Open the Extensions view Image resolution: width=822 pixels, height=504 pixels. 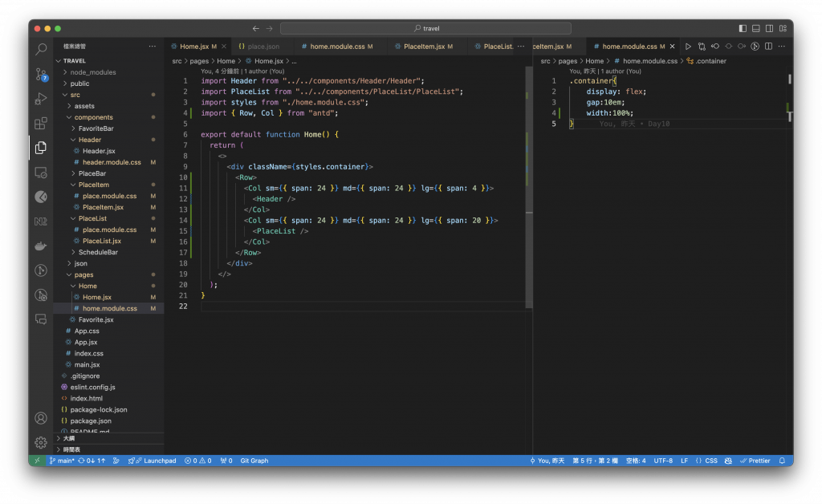(41, 124)
